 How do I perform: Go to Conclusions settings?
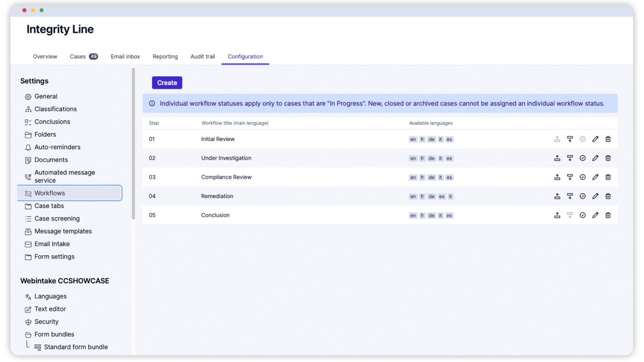52,122
